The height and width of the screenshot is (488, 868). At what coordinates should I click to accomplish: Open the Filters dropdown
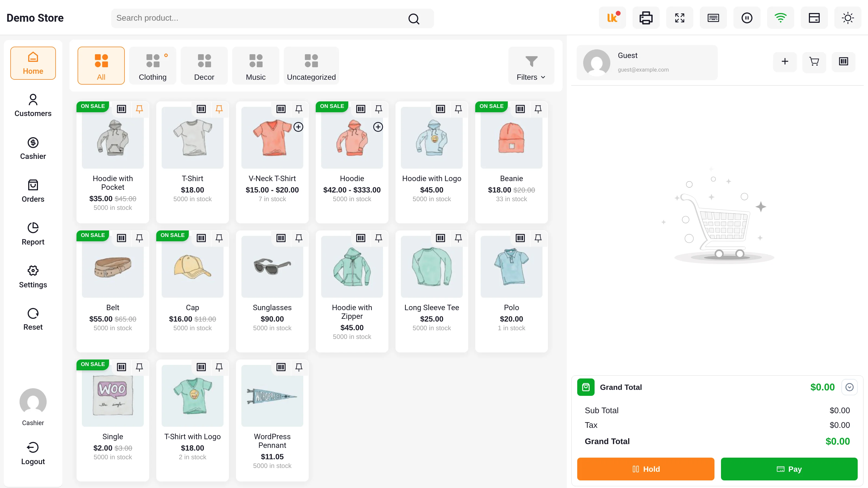[531, 66]
